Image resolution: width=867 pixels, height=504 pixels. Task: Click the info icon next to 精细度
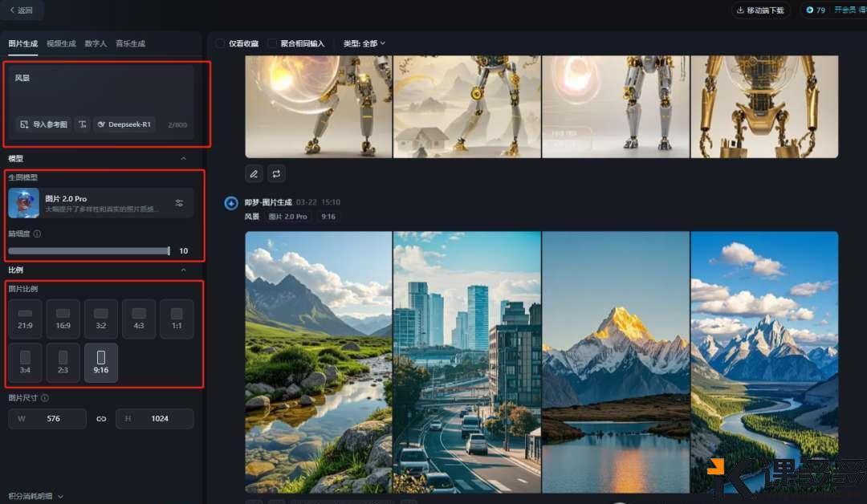point(37,234)
